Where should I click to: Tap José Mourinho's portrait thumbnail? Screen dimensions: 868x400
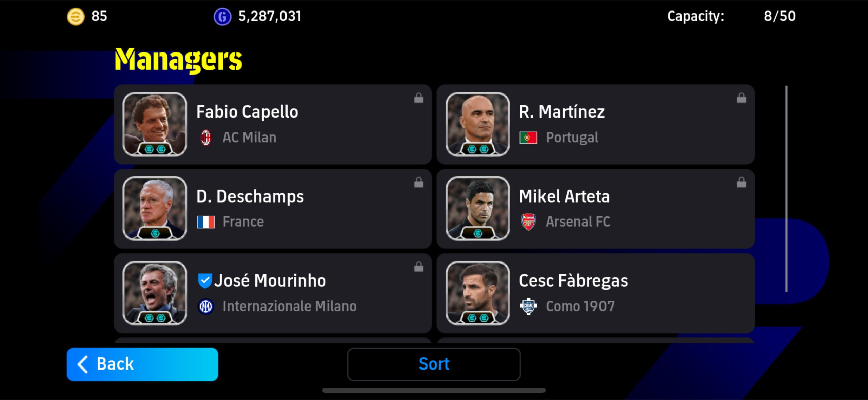coord(155,293)
